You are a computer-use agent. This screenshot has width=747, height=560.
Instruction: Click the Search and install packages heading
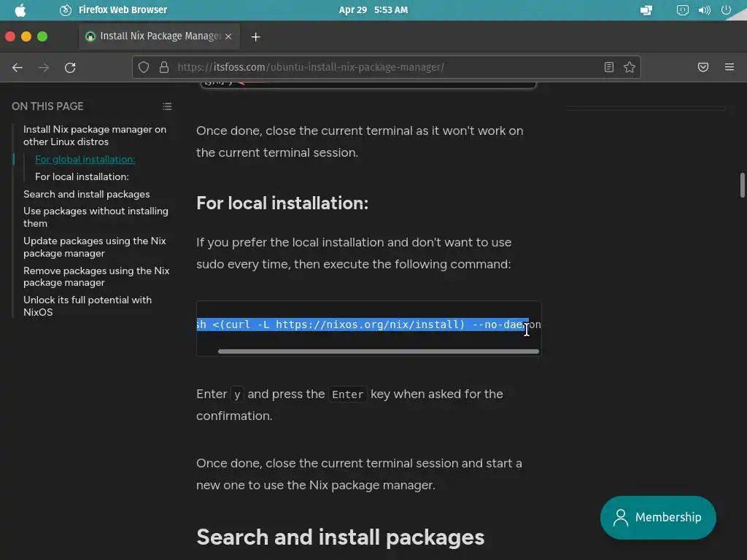tap(340, 537)
